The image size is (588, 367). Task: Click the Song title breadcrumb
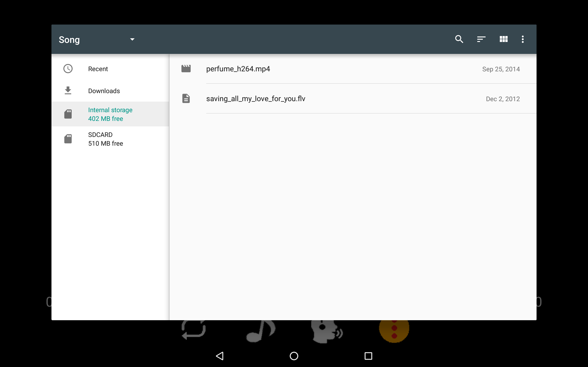point(69,39)
